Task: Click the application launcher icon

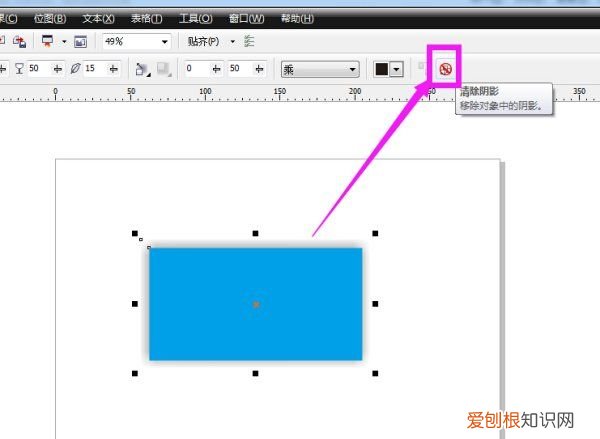Action: [x=48, y=42]
